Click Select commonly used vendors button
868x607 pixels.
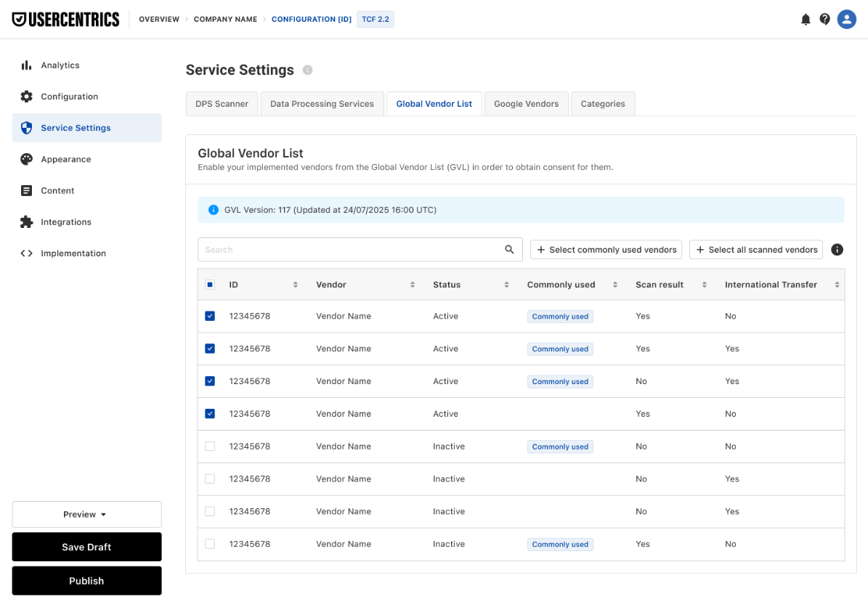(x=607, y=250)
